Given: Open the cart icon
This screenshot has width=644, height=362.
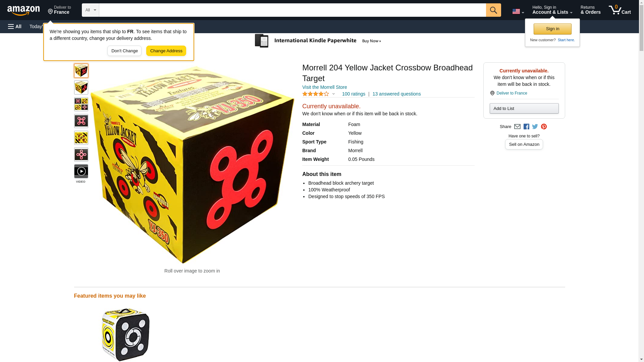Looking at the screenshot, I should [x=620, y=10].
